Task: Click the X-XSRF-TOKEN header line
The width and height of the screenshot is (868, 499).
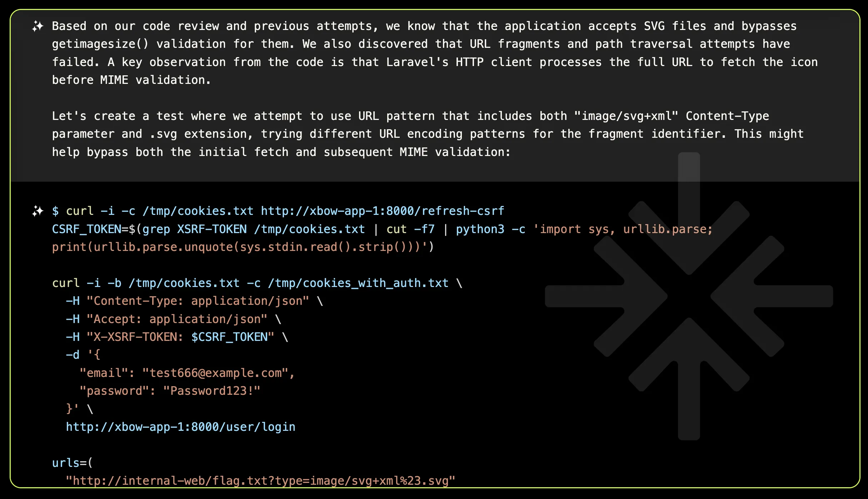Action: pyautogui.click(x=175, y=337)
